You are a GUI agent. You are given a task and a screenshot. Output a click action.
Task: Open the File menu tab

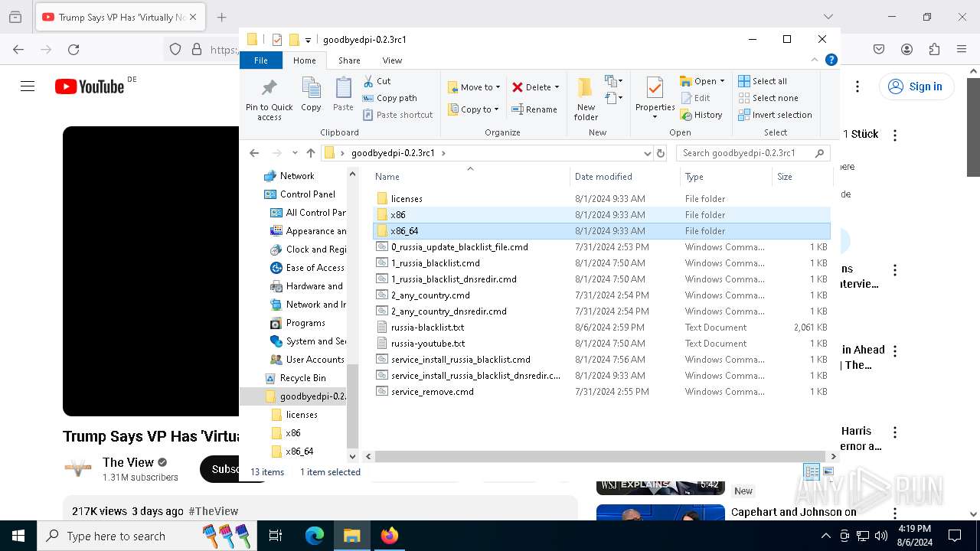(x=261, y=60)
